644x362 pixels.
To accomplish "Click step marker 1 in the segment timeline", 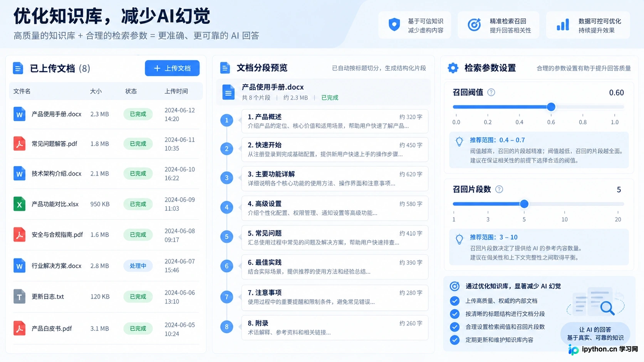I will coord(226,120).
